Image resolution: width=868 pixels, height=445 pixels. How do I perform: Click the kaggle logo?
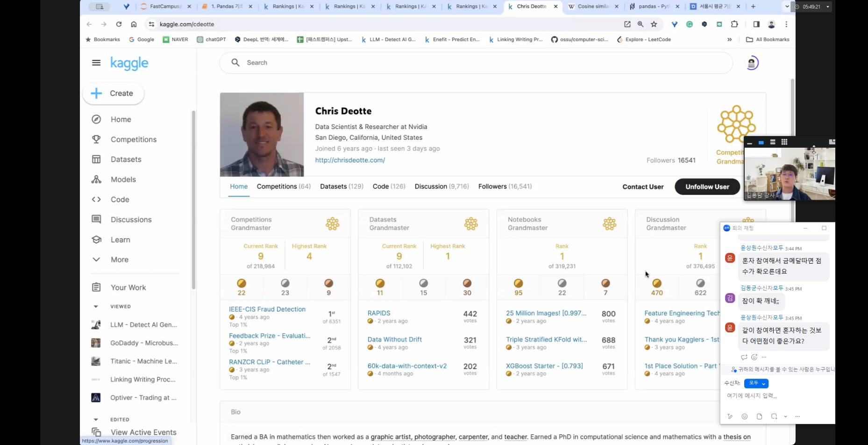[x=129, y=63]
